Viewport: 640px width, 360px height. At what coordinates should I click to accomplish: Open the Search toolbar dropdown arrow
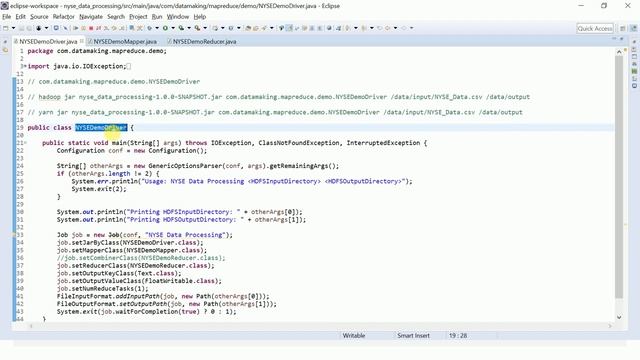tap(271, 28)
